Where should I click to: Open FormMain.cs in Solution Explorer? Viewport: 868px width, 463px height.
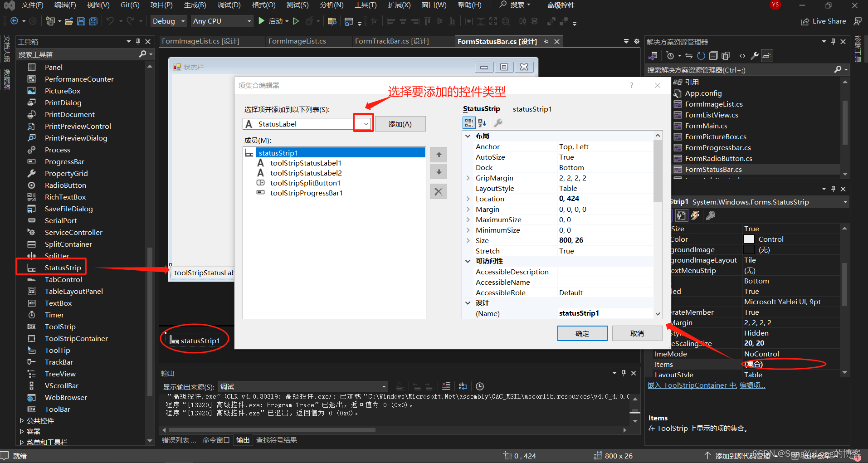(706, 126)
